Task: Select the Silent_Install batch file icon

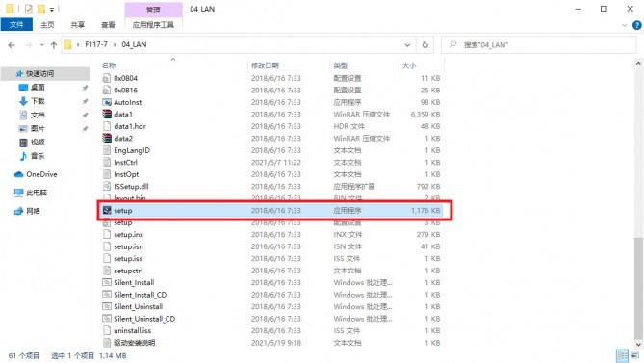Action: (107, 282)
